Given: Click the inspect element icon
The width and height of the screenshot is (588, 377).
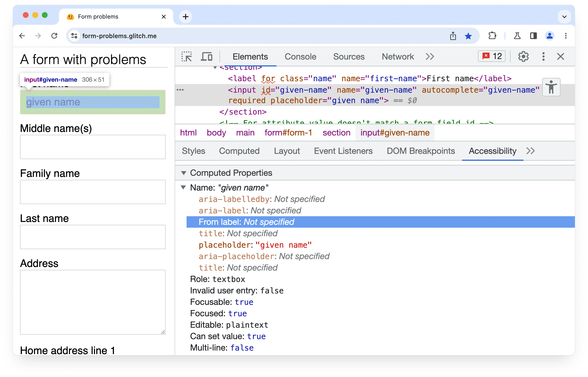Looking at the screenshot, I should coord(187,57).
